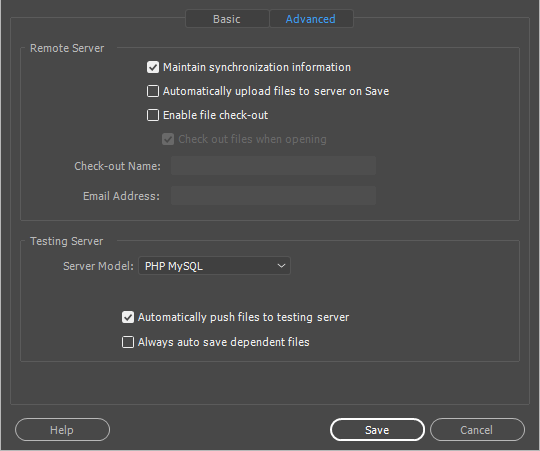Screen dimensions: 540x451
Task: Select the Advanced tab
Action: [x=311, y=19]
